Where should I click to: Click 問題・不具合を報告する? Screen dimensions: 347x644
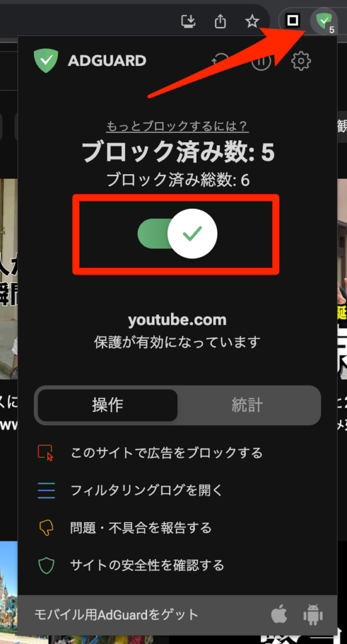(x=141, y=528)
